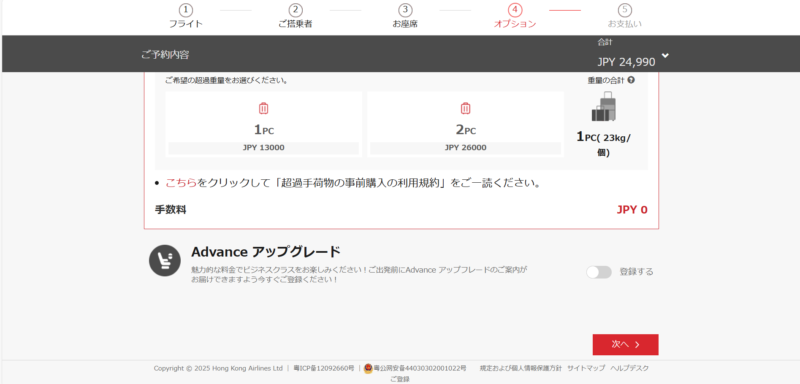Screen dimensions: 800x384
Task: Toggle the 登録する upgrade switch
Action: 598,272
